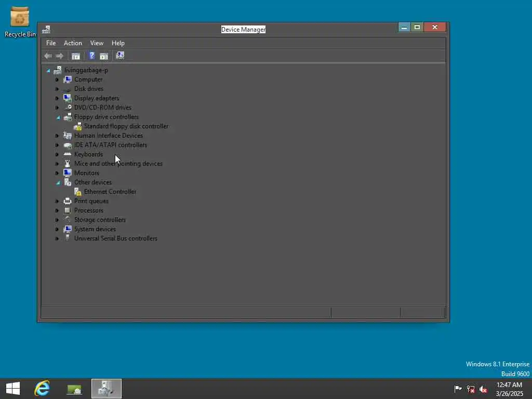Click the Human Interface Devices icon
The height and width of the screenshot is (399, 532).
pyautogui.click(x=68, y=136)
